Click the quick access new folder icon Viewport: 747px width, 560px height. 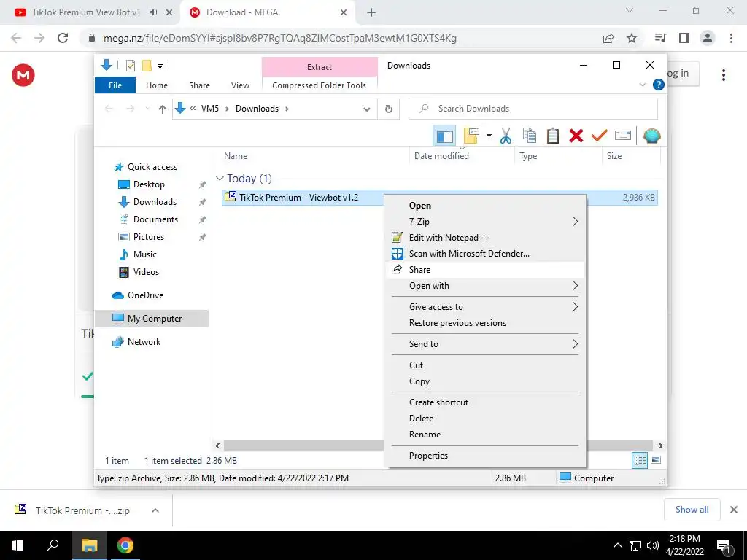click(147, 66)
